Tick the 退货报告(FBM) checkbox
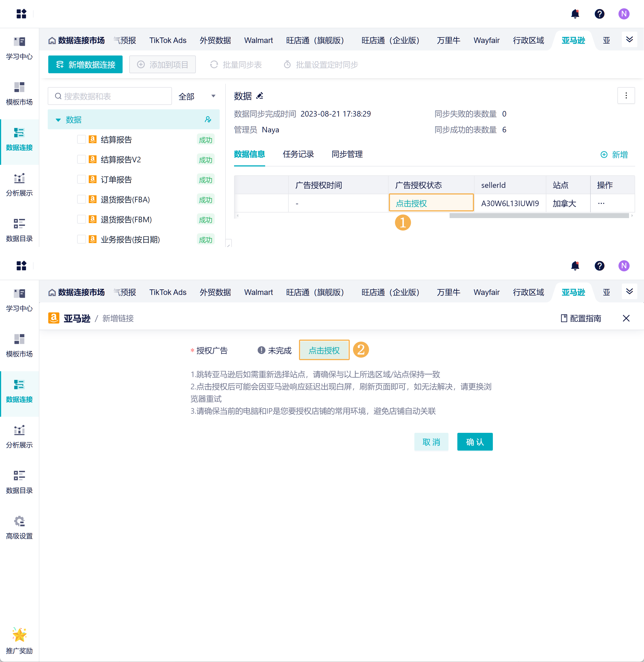Screen dimensions: 644x662 (82, 219)
